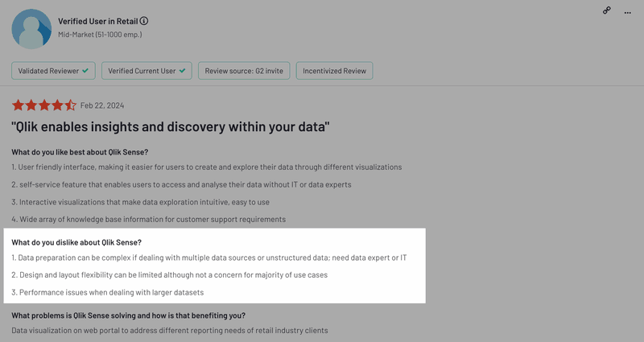Click "What do you like best about Qlik Sense?" heading
Image resolution: width=644 pixels, height=342 pixels.
pos(80,152)
